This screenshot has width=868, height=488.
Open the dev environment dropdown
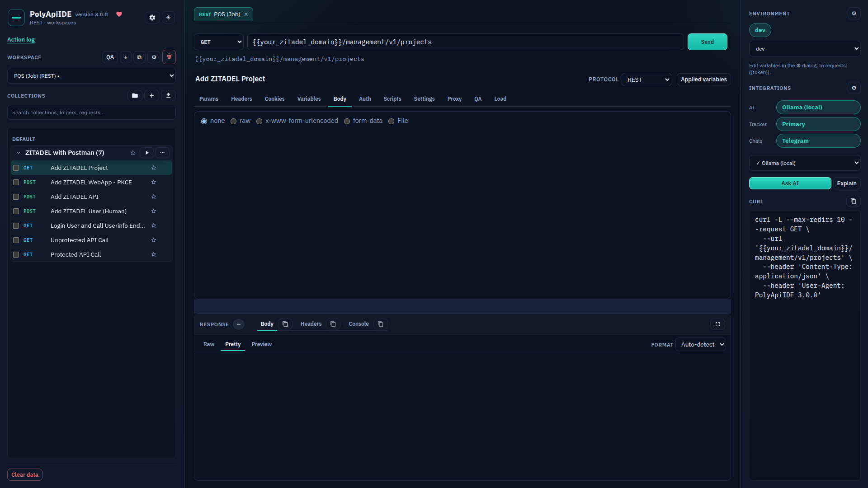click(805, 49)
